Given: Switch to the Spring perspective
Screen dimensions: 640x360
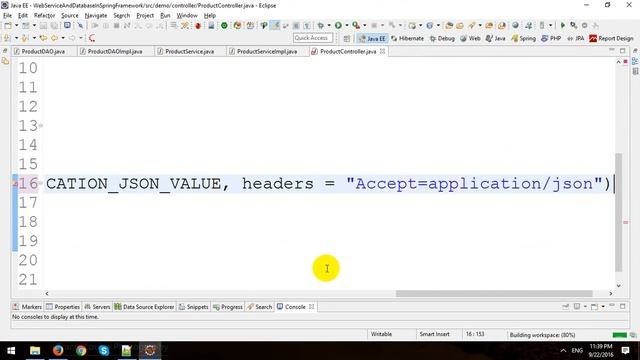Looking at the screenshot, I should pyautogui.click(x=523, y=38).
